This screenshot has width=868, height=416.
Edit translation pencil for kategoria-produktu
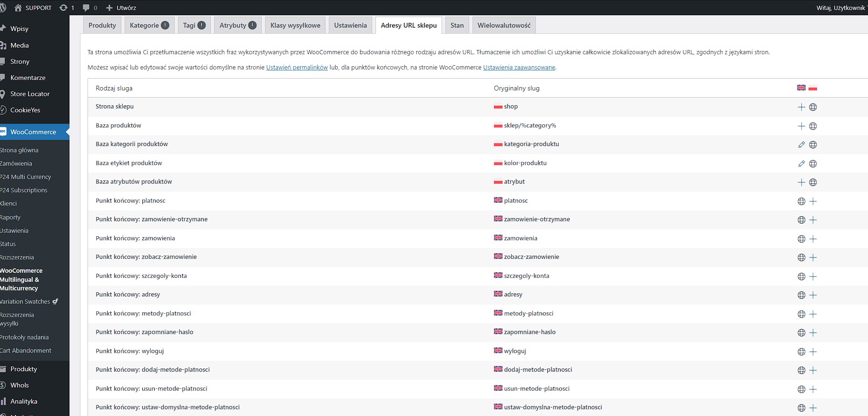click(x=801, y=145)
